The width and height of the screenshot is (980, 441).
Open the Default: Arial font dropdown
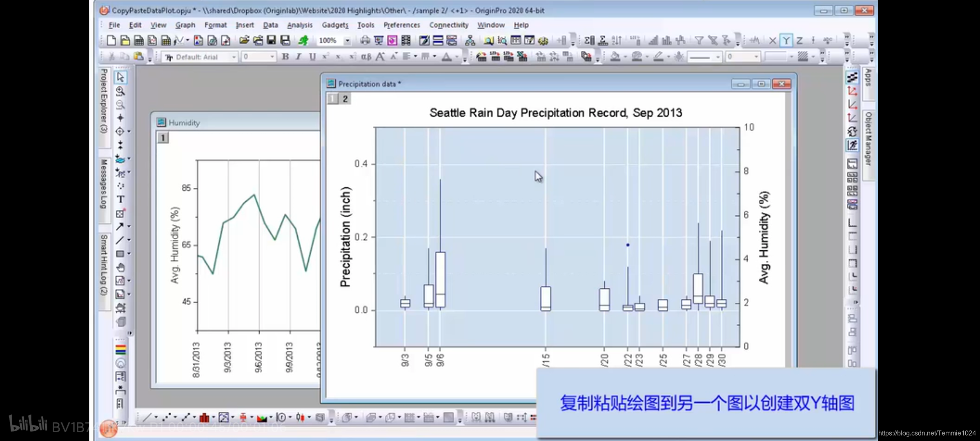coord(234,57)
